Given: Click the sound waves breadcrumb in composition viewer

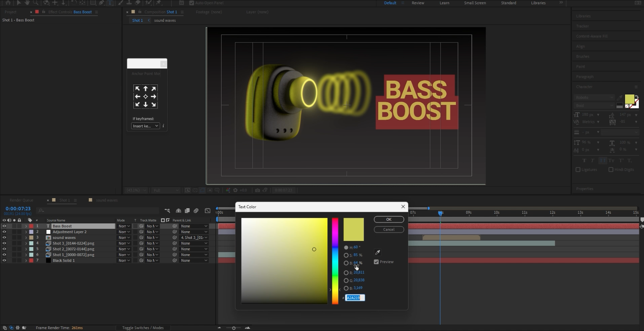Looking at the screenshot, I should click(165, 20).
